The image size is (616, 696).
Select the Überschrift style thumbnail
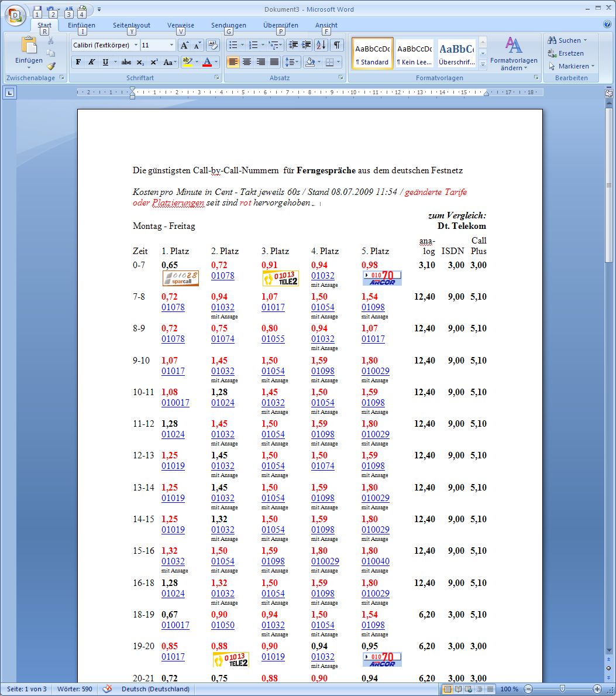[456, 54]
